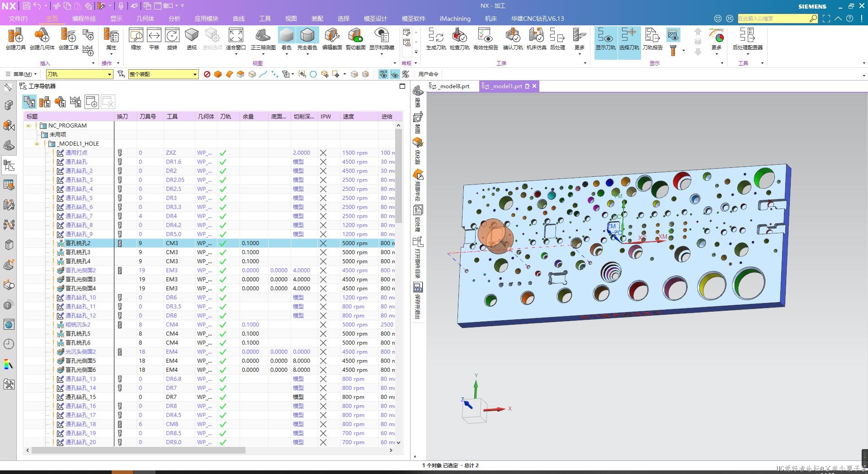868x474 pixels.
Task: Click 后处理 (Post Process) icon
Action: (557, 38)
